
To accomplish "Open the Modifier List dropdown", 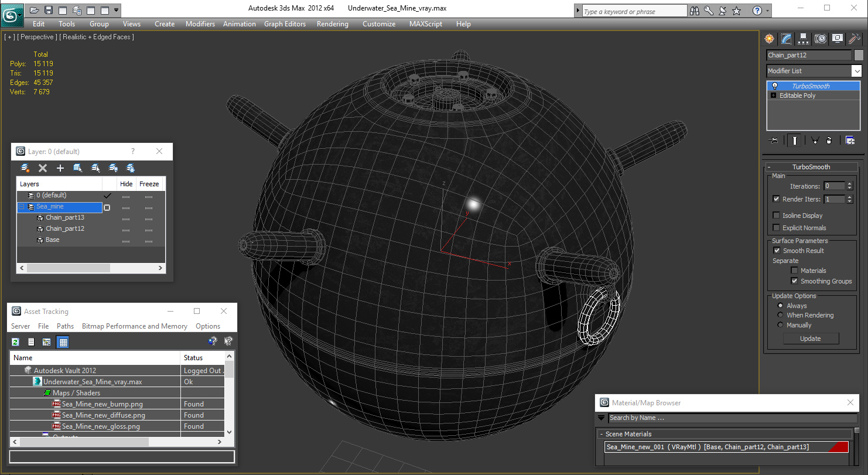I will (x=857, y=71).
